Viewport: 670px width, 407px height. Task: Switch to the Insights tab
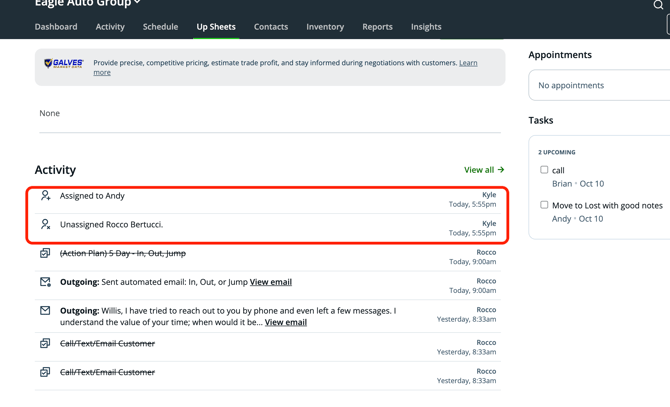(426, 26)
